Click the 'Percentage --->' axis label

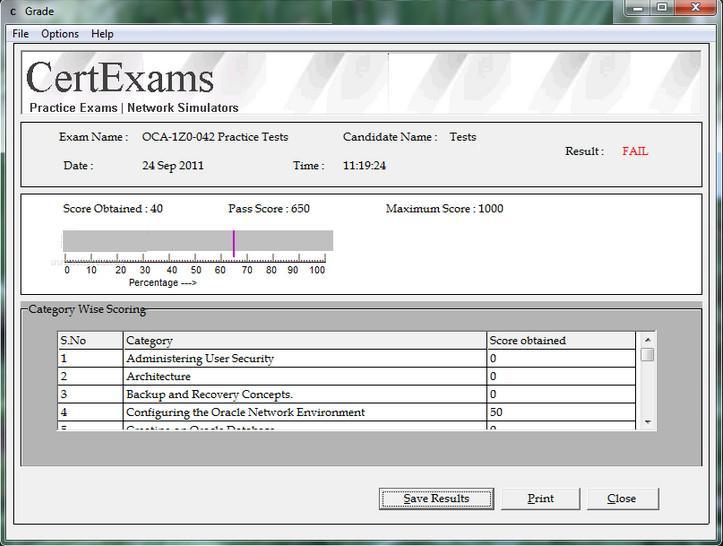click(x=163, y=282)
